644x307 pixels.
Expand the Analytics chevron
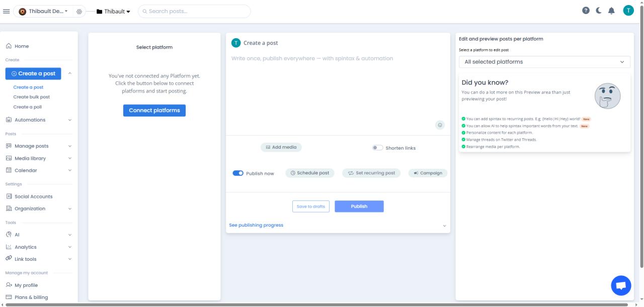[x=70, y=247]
